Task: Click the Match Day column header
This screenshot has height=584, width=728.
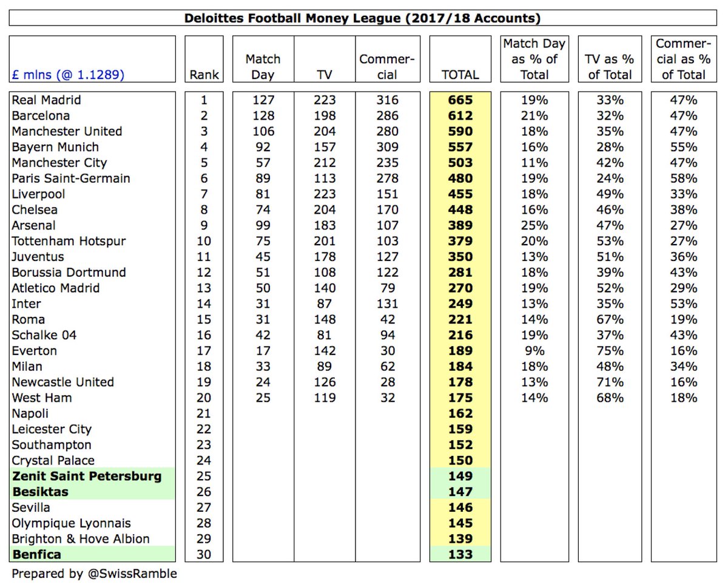Action: [263, 67]
